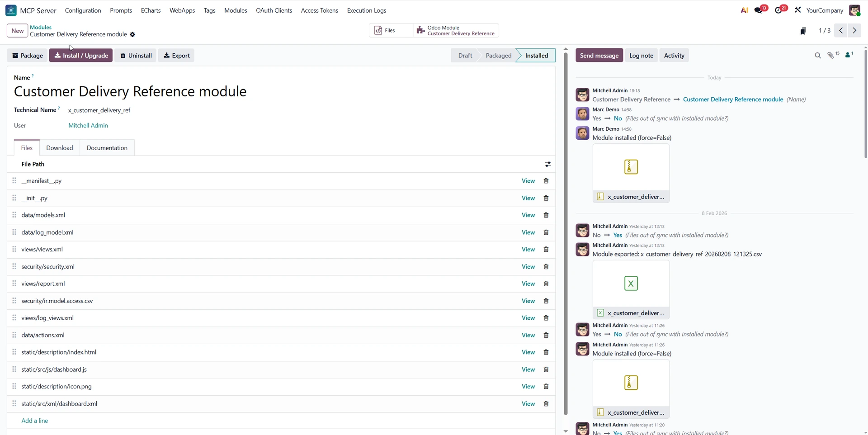Select the Installed status stage
868x435 pixels.
[536, 56]
